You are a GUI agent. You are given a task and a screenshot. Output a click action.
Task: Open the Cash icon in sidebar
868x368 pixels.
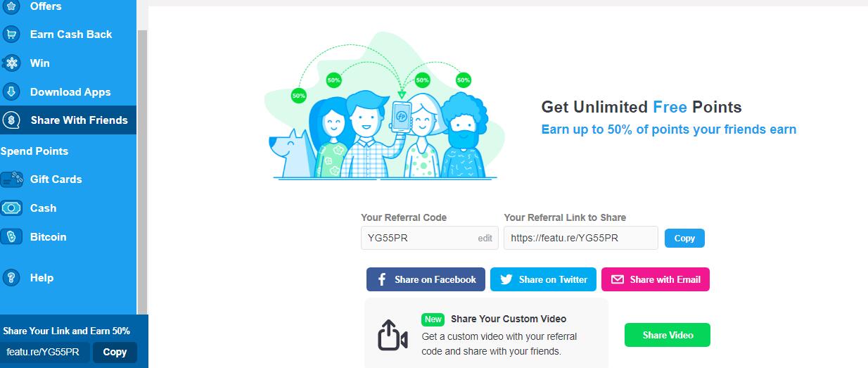pyautogui.click(x=12, y=208)
